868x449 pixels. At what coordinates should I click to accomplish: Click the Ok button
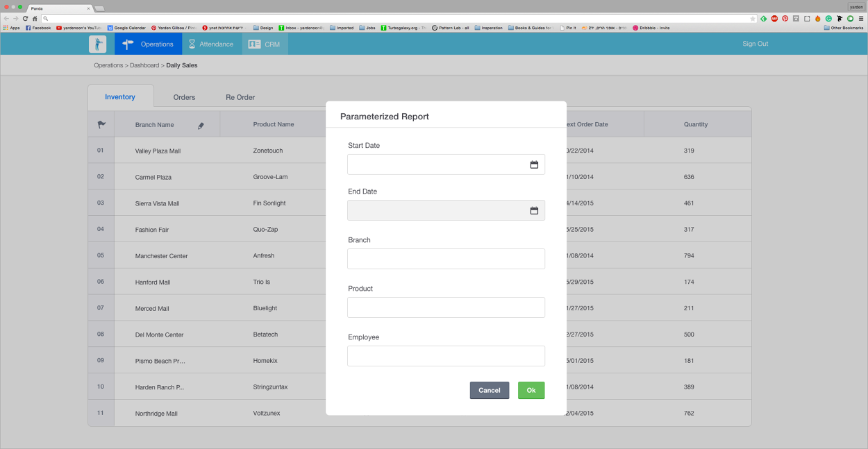pos(531,390)
